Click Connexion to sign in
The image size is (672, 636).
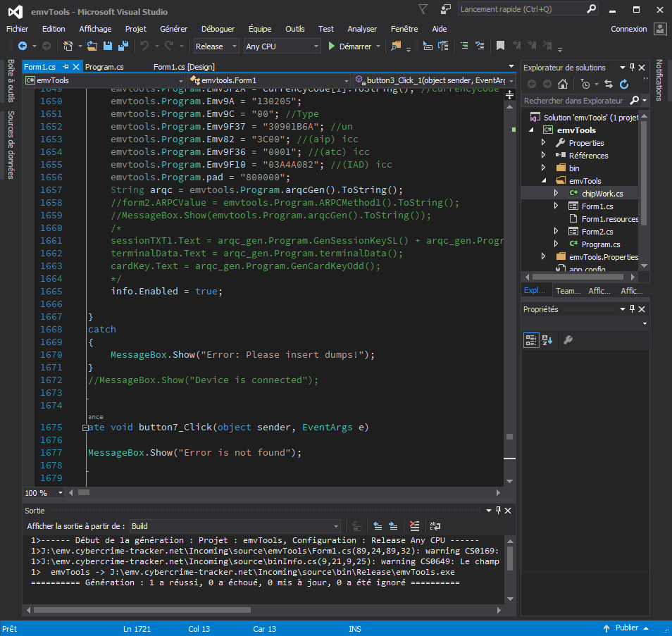[x=628, y=29]
